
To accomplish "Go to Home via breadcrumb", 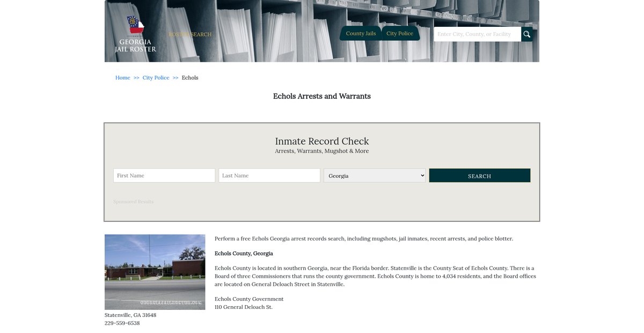I will tap(122, 78).
